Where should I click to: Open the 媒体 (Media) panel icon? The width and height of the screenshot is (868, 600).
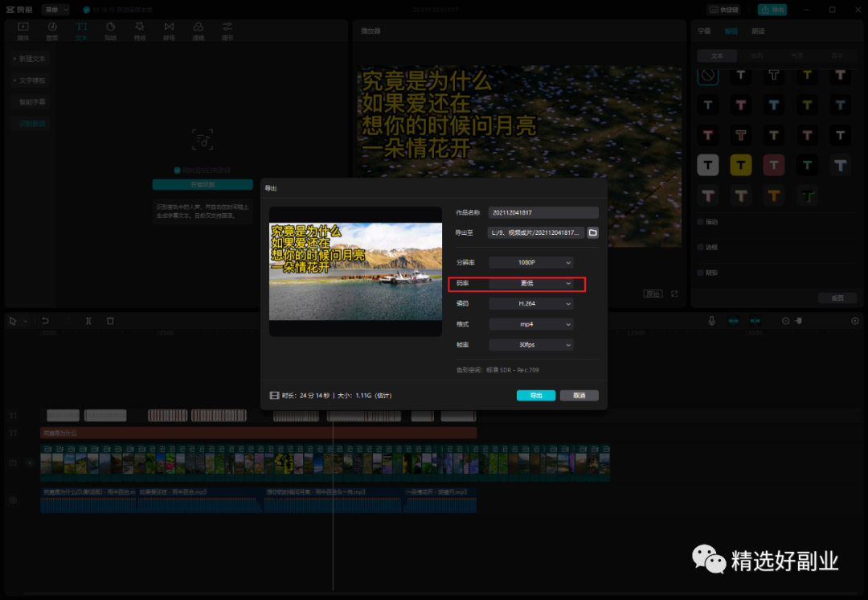pyautogui.click(x=23, y=31)
